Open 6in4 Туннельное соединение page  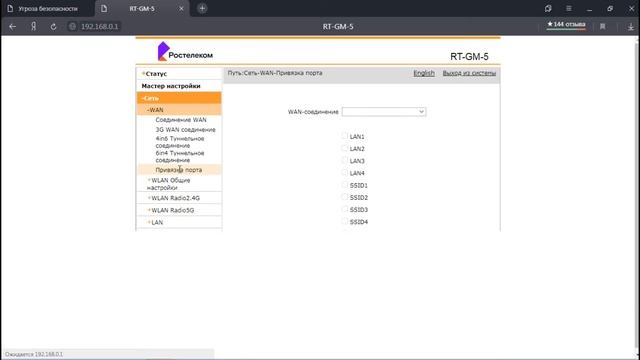click(x=180, y=156)
